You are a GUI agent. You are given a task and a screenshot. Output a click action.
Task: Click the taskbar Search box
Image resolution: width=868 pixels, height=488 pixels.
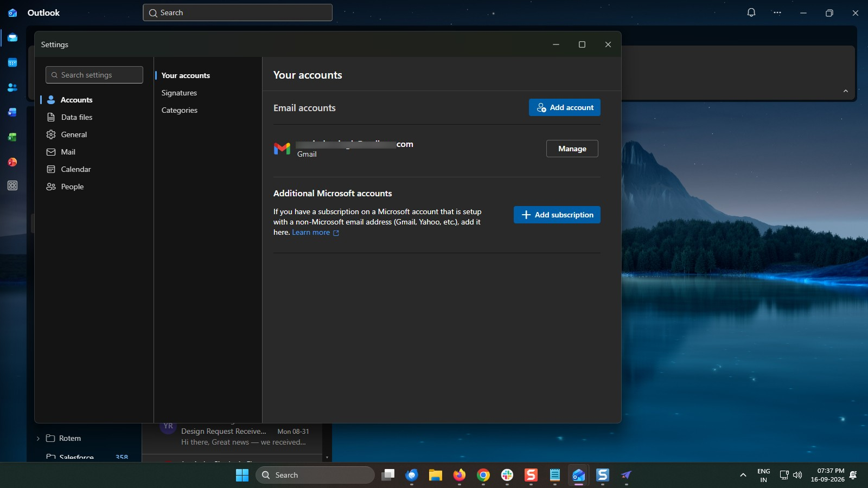[315, 475]
